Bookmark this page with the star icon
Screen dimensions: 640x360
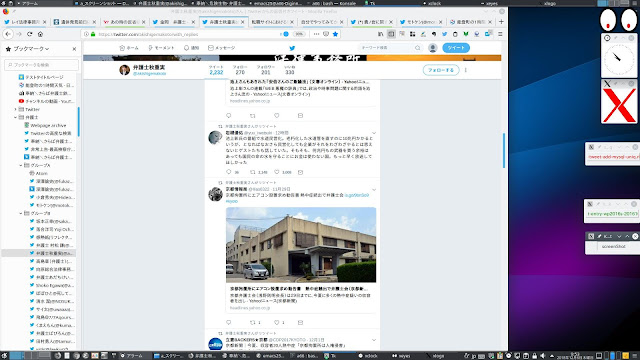click(335, 34)
